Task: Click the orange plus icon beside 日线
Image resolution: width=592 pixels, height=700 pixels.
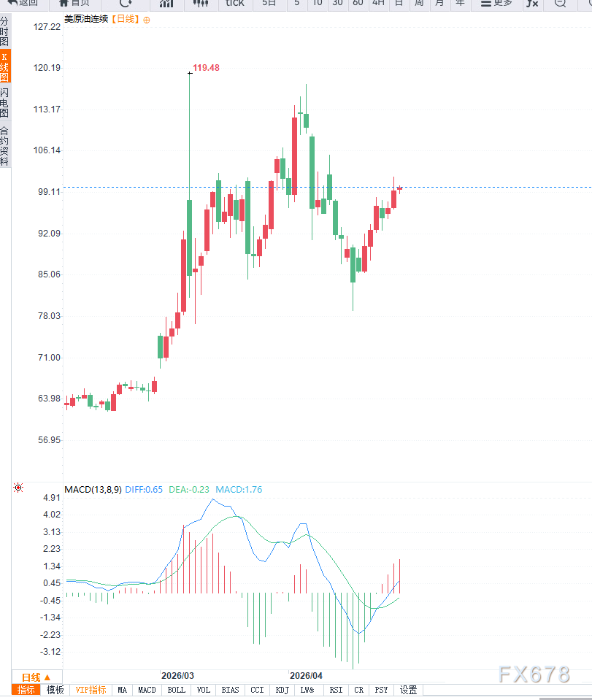Action: click(147, 20)
